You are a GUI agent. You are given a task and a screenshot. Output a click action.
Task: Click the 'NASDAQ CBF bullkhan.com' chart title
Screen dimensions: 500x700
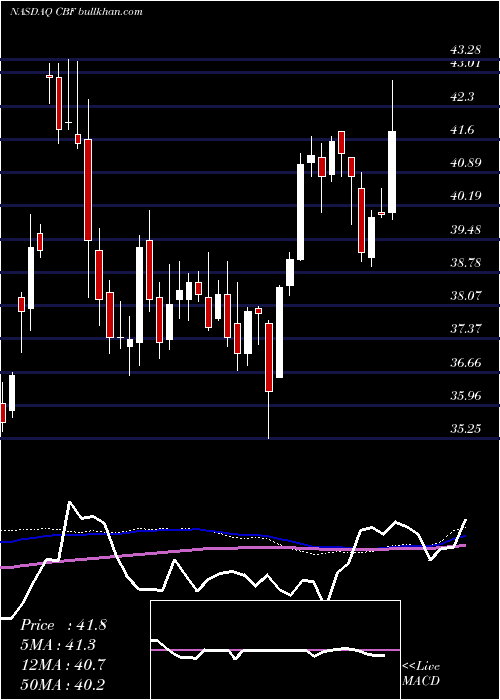pos(76,12)
